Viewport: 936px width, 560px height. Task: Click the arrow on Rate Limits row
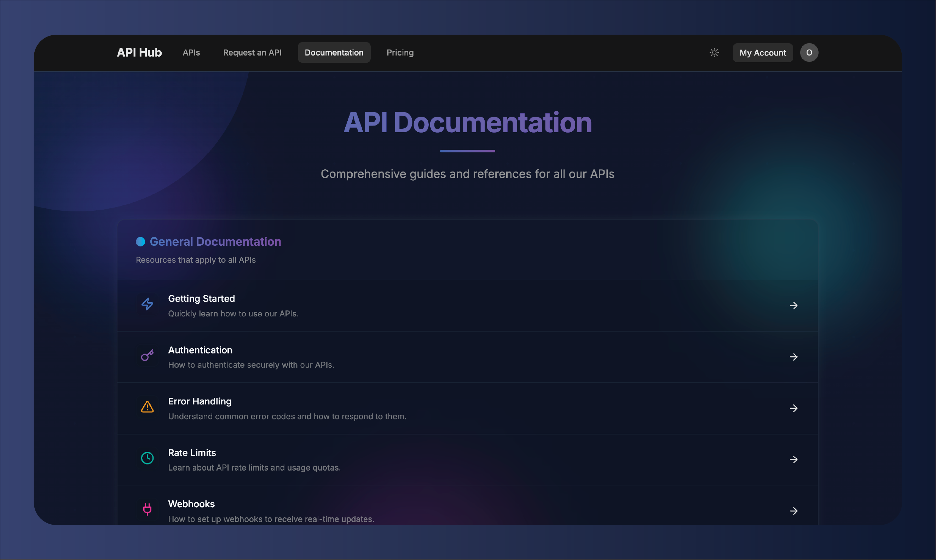coord(794,460)
